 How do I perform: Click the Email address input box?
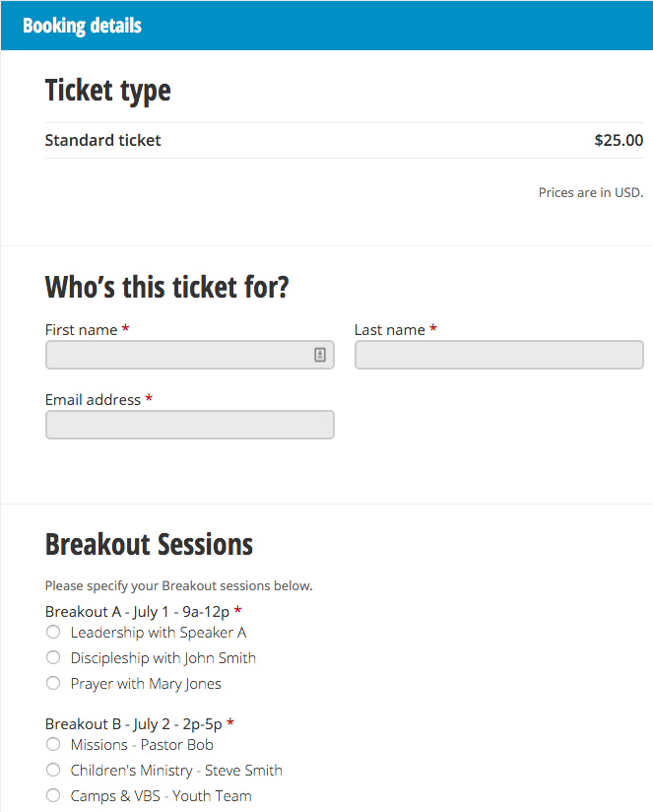coord(189,424)
